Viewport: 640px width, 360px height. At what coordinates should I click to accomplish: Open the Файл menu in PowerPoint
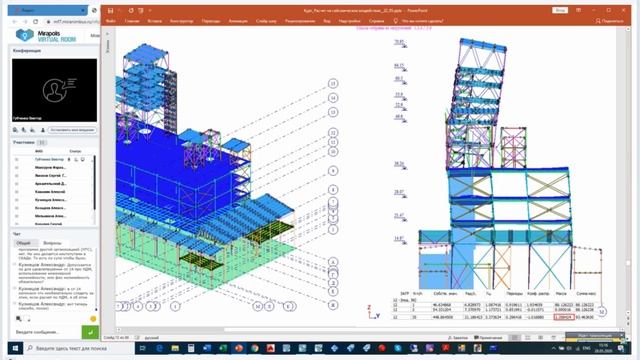tap(111, 21)
